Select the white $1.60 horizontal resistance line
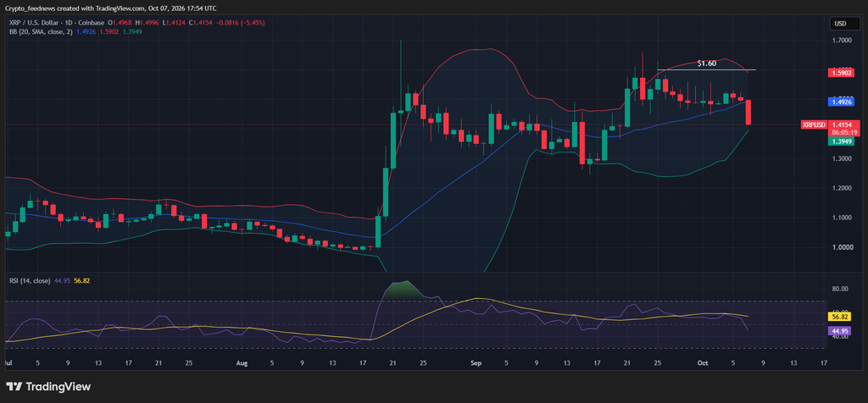Viewport: 868px width, 403px height. pos(707,69)
